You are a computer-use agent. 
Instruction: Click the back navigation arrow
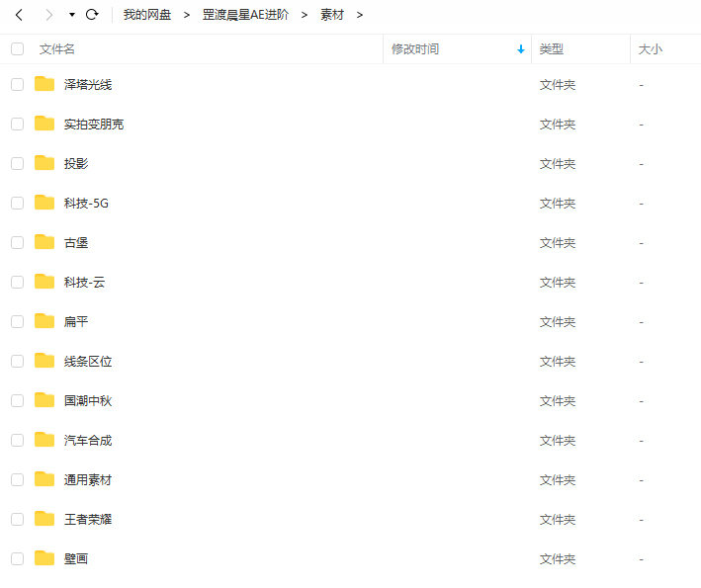(19, 15)
